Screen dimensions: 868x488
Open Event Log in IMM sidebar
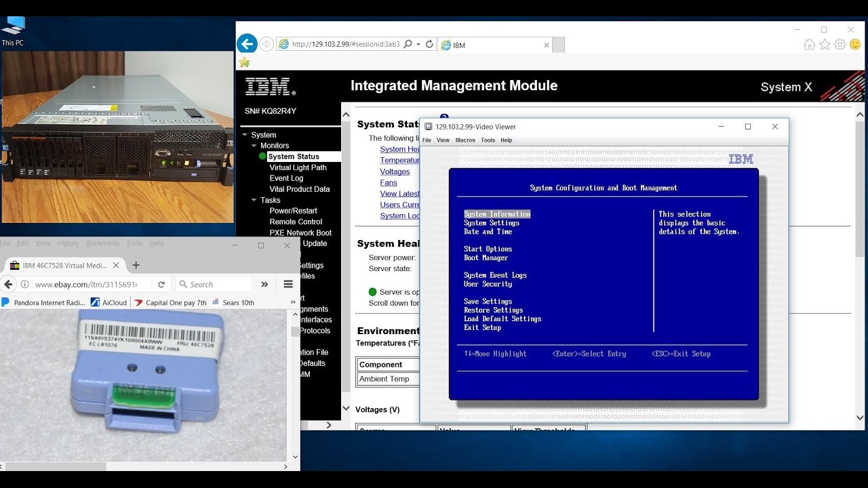pos(286,178)
